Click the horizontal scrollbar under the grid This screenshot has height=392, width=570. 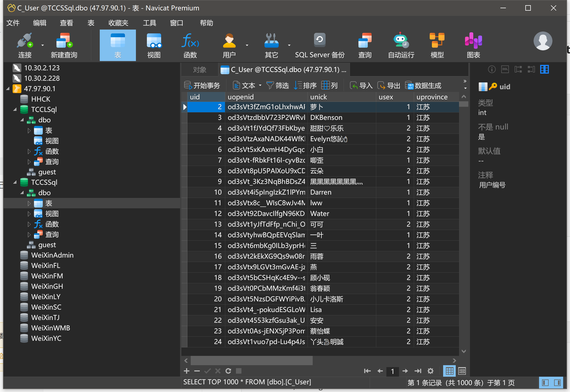coord(252,361)
